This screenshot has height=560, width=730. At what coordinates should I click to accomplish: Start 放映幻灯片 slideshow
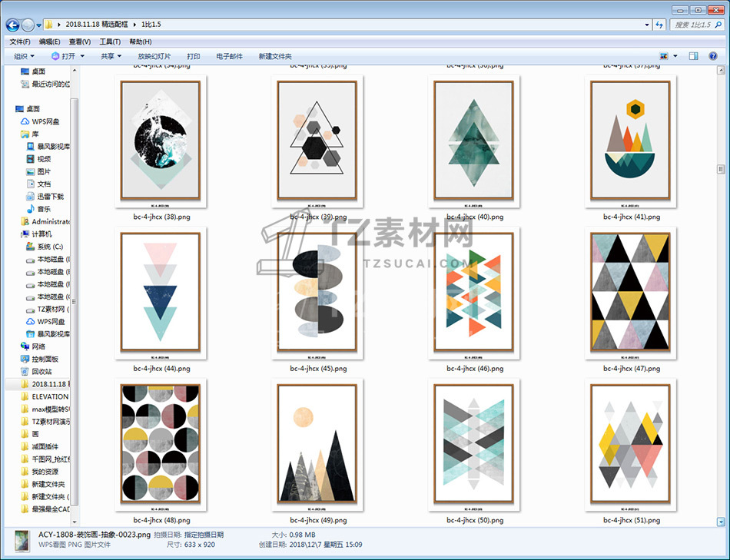(154, 56)
